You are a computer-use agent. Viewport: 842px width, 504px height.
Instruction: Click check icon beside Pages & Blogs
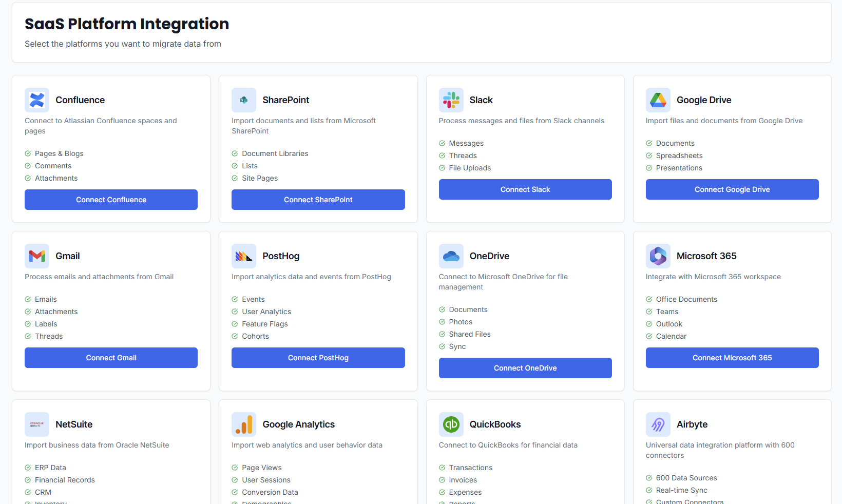[x=28, y=153]
